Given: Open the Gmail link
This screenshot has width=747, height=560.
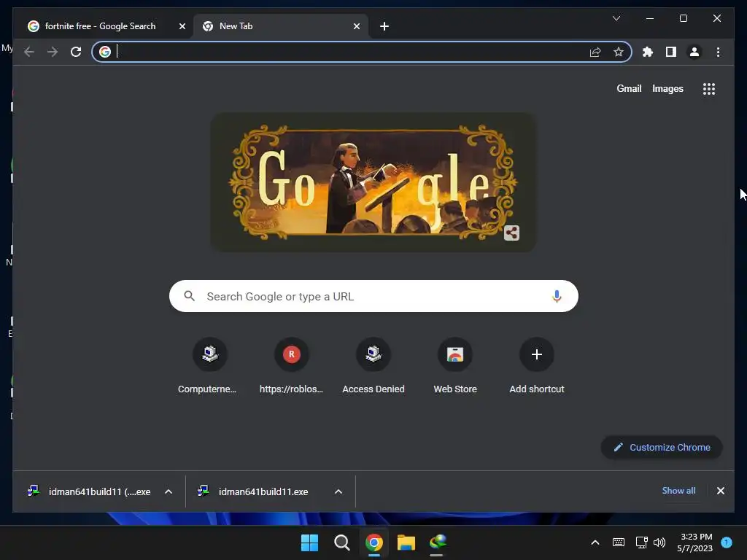Looking at the screenshot, I should (629, 88).
